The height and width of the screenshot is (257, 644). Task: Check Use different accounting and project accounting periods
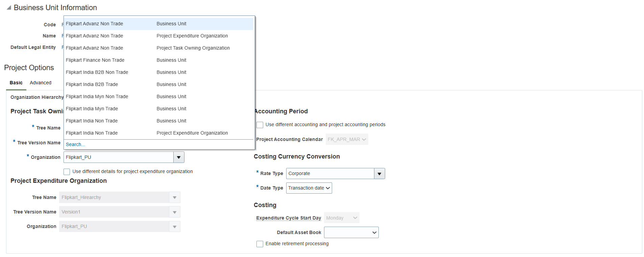tap(260, 125)
